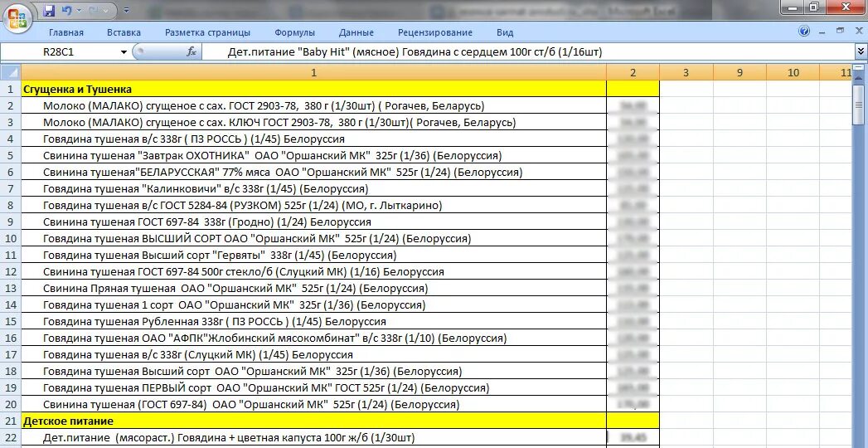Restore down the Excel application window

(x=814, y=7)
